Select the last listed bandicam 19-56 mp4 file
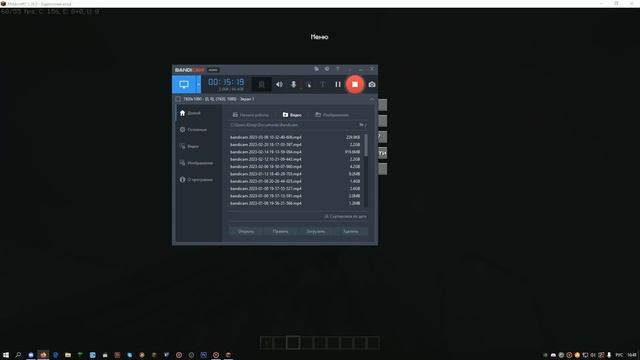 [295, 203]
